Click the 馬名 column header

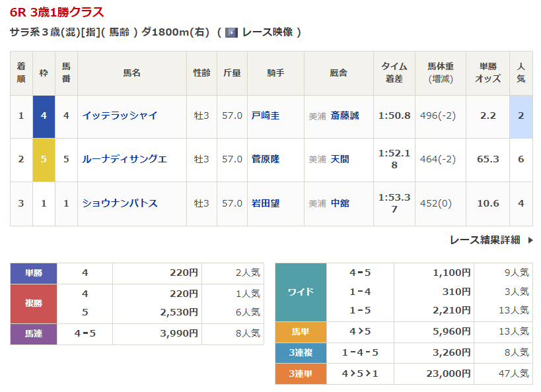coord(131,73)
